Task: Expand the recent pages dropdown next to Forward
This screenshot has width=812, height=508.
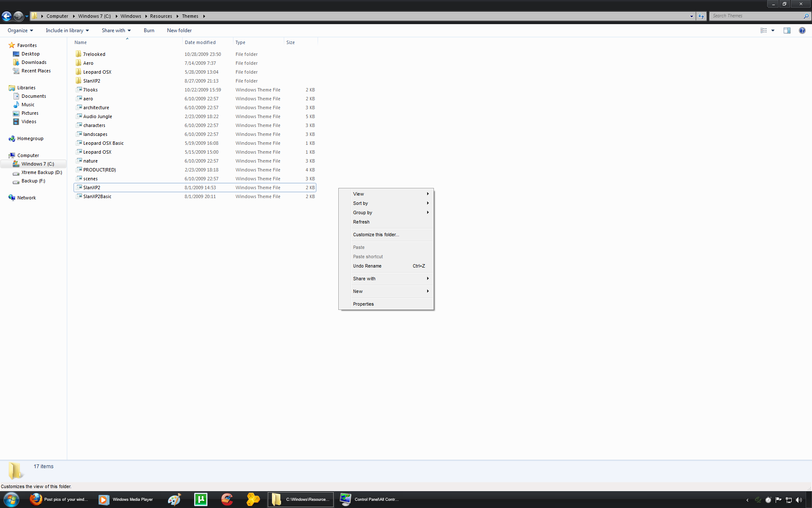Action: coord(27,17)
